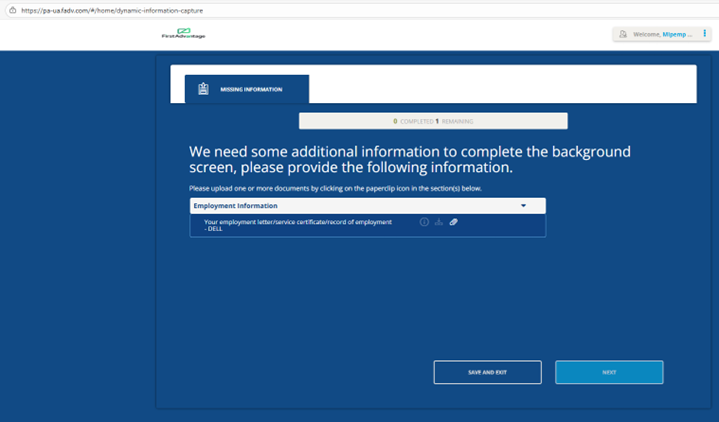The width and height of the screenshot is (719, 422).
Task: Select the employment letter DELL document row
Action: 298,225
